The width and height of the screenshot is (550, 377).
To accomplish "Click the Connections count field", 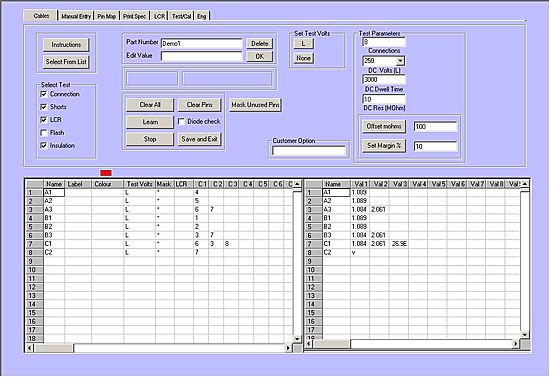I will click(x=384, y=42).
